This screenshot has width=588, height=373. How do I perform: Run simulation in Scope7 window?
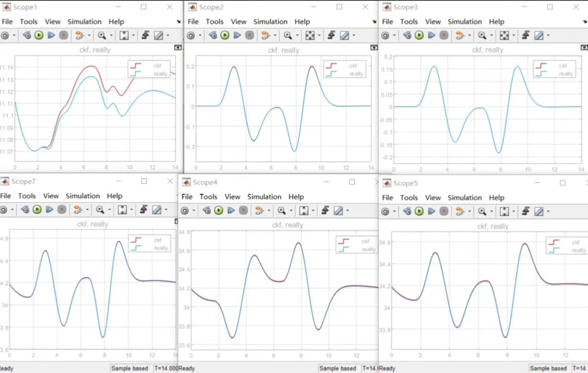pos(37,210)
